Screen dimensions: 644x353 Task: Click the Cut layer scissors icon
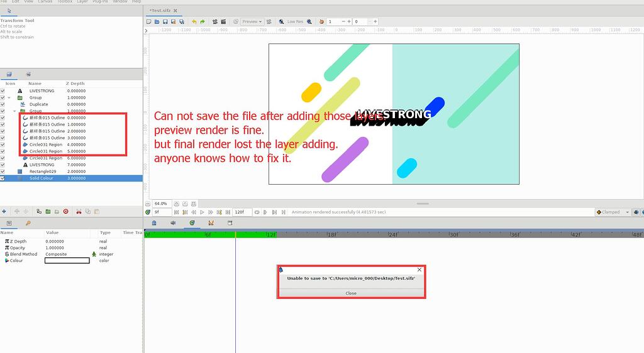(x=79, y=212)
